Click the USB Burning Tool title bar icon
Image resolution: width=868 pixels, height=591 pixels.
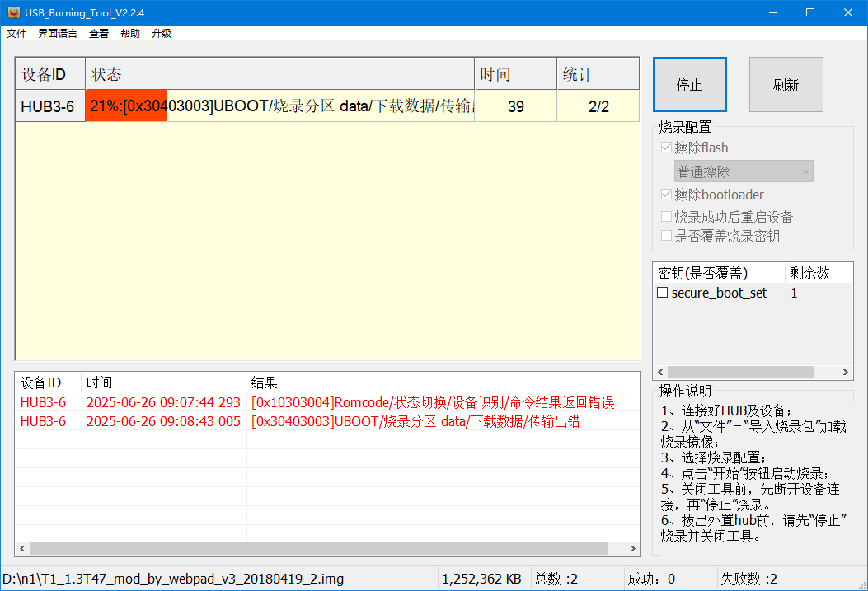pyautogui.click(x=15, y=12)
